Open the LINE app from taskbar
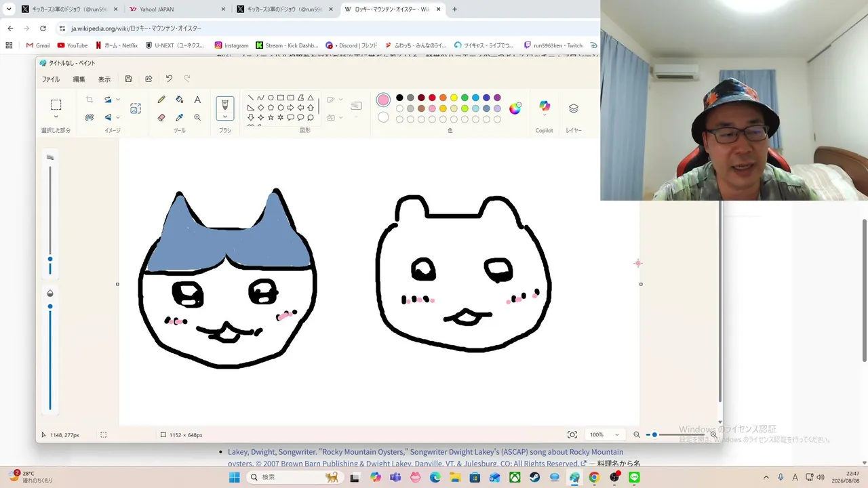The width and height of the screenshot is (868, 488). click(634, 477)
